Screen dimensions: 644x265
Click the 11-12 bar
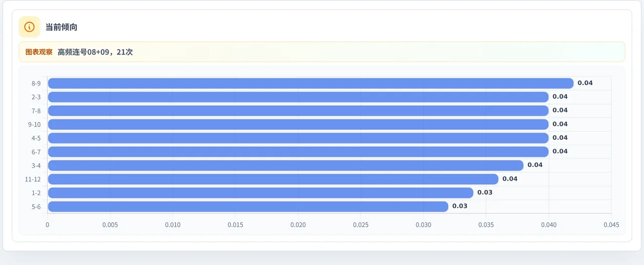click(x=273, y=179)
